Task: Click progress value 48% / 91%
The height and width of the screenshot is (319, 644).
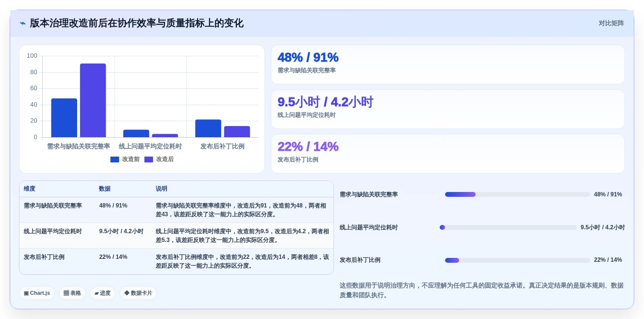Action: [608, 194]
